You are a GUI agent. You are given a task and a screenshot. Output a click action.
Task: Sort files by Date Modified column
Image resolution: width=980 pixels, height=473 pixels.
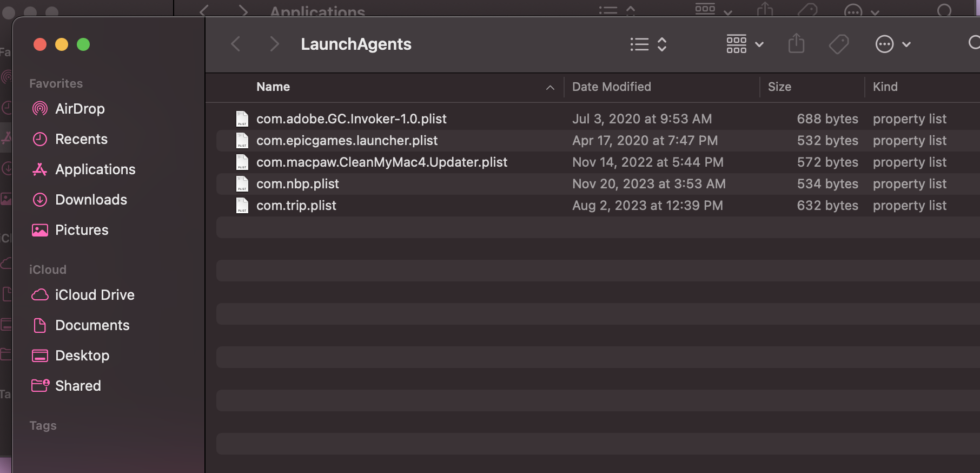click(611, 87)
